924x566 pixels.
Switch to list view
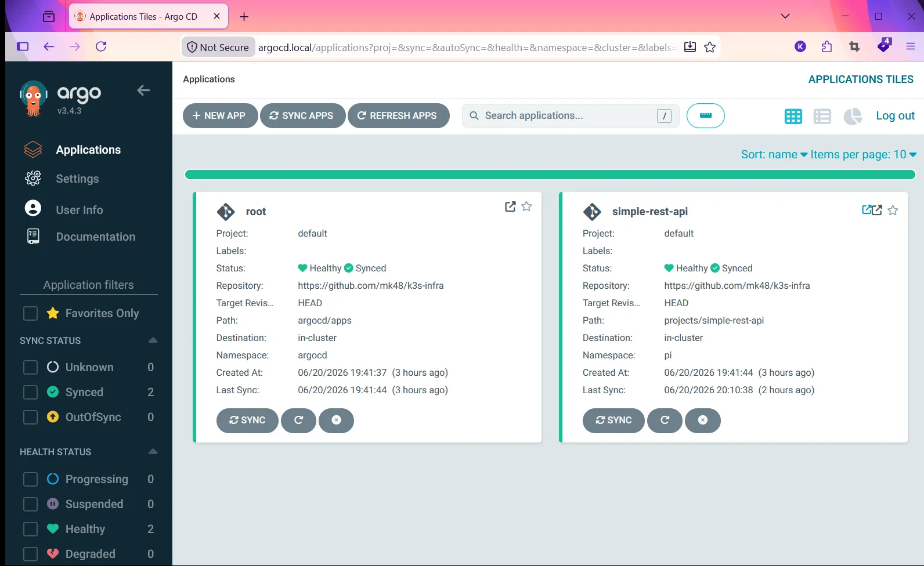822,117
